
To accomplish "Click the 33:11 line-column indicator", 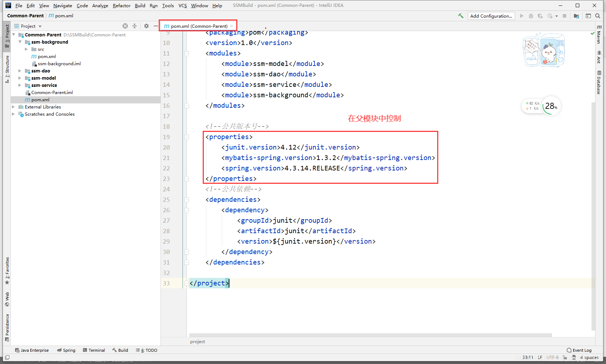I will (x=528, y=358).
